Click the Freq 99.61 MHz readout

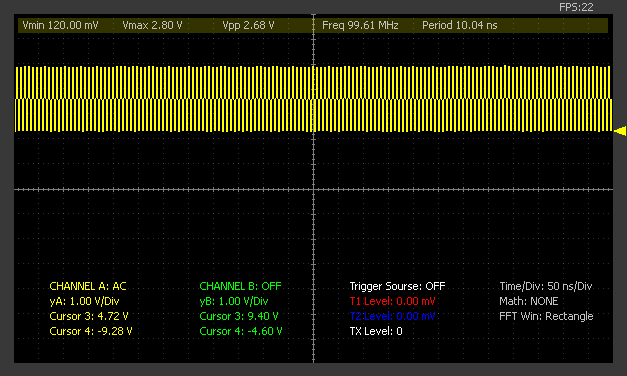coord(360,26)
